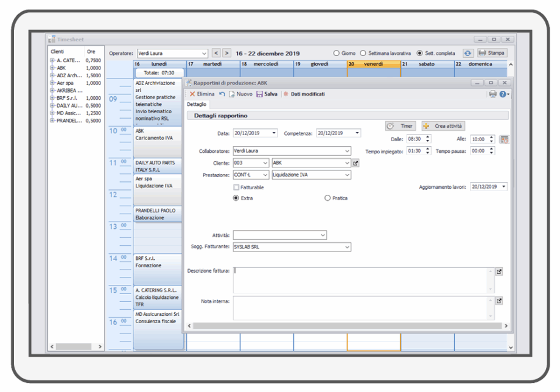The image size is (560, 392).
Task: Select the Pratica radio button
Action: pyautogui.click(x=327, y=198)
